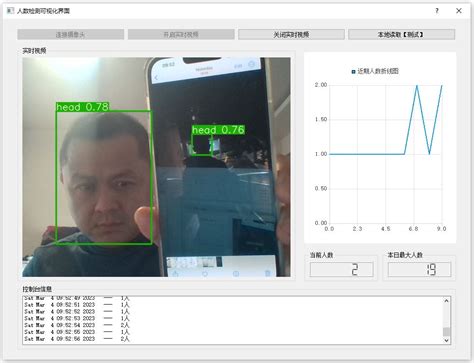Click log line 09:52:53 showing 1人
The width and height of the screenshot is (474, 363).
click(77, 318)
